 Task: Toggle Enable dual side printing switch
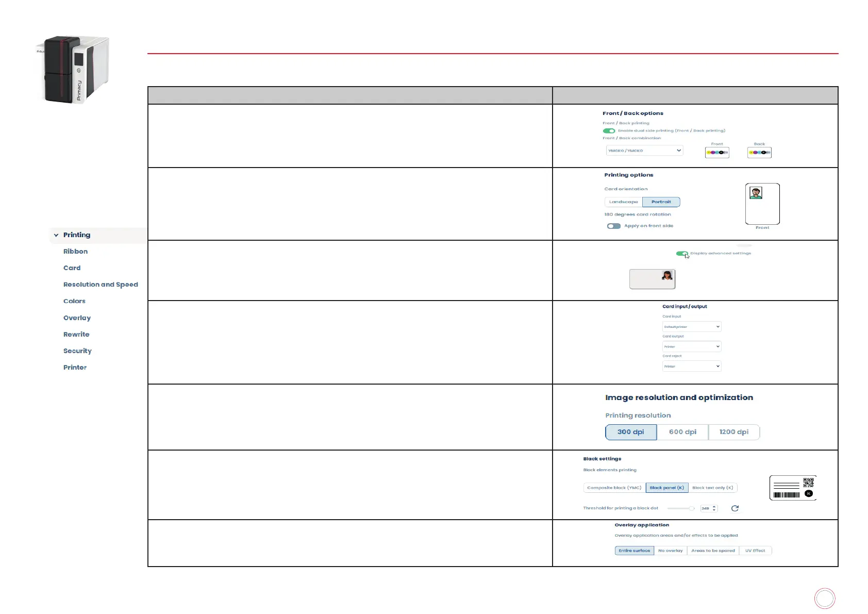[x=609, y=131]
